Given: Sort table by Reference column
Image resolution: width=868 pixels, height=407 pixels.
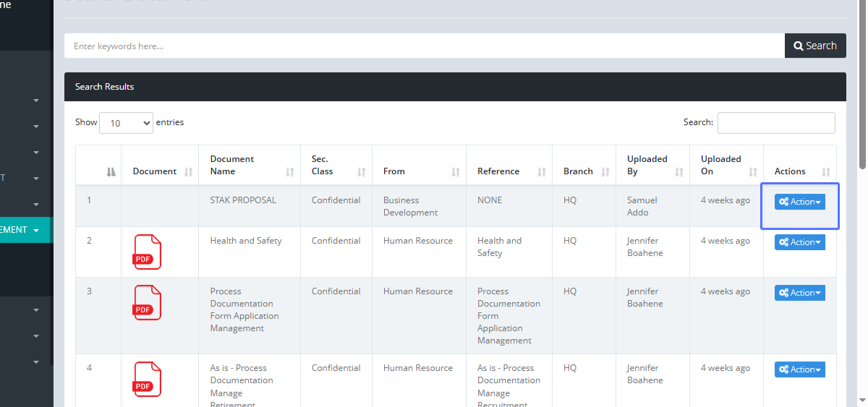Looking at the screenshot, I should 509,171.
